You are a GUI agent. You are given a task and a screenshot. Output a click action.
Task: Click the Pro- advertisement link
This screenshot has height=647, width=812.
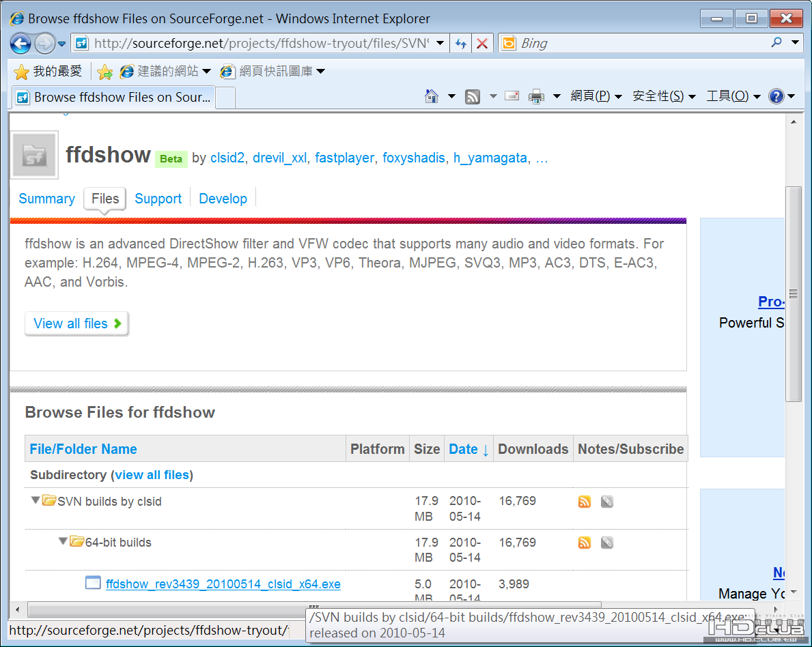(x=771, y=302)
